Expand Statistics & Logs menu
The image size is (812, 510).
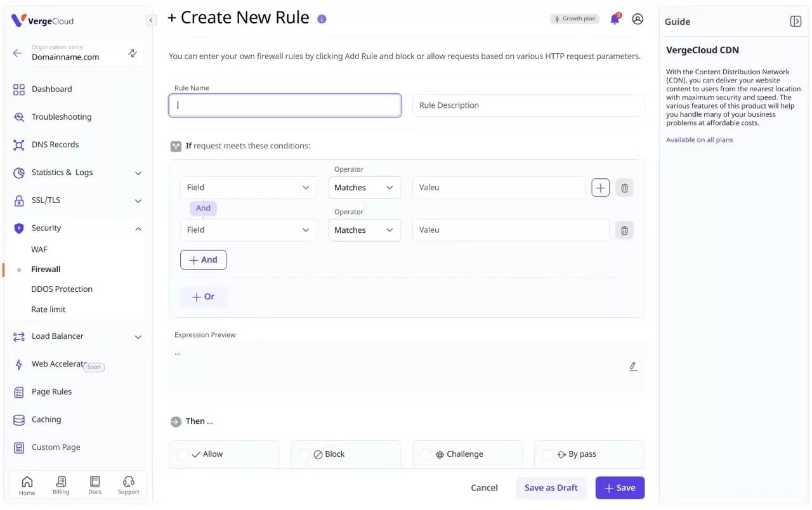[x=77, y=173]
